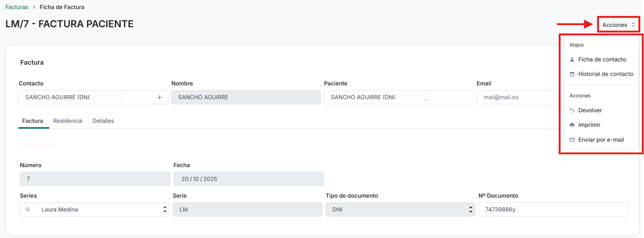Click the Devolver return arrow icon
Viewport: 644px width, 238px height.
point(572,110)
